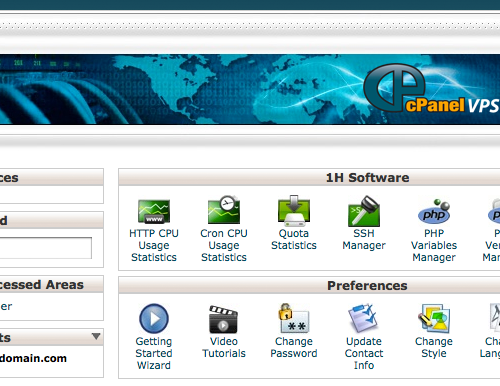
Task: Click the domain.com text in sidebar
Action: tap(33, 358)
